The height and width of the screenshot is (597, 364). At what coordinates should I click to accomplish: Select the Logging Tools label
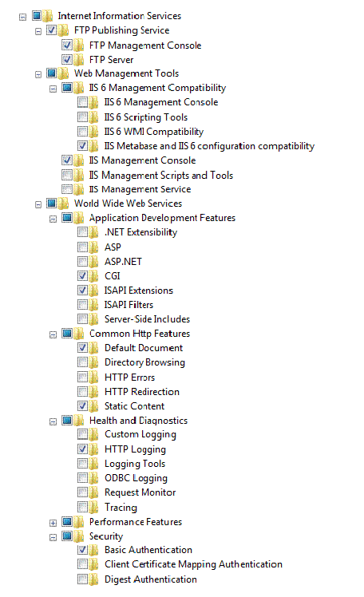(x=135, y=464)
